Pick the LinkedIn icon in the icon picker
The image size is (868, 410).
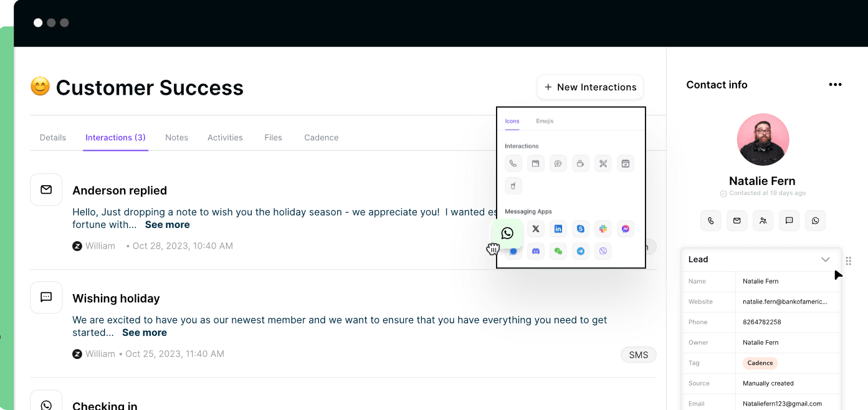pyautogui.click(x=558, y=229)
